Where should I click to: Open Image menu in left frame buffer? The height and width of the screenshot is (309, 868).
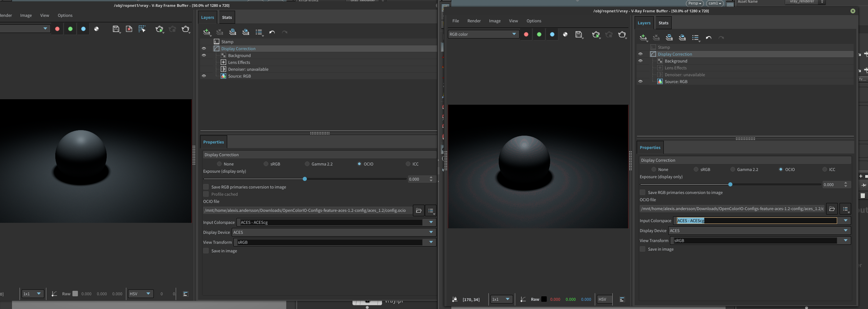(26, 15)
